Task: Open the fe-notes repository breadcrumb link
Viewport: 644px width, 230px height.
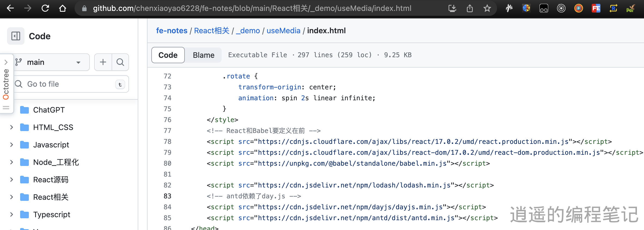Action: click(x=171, y=31)
